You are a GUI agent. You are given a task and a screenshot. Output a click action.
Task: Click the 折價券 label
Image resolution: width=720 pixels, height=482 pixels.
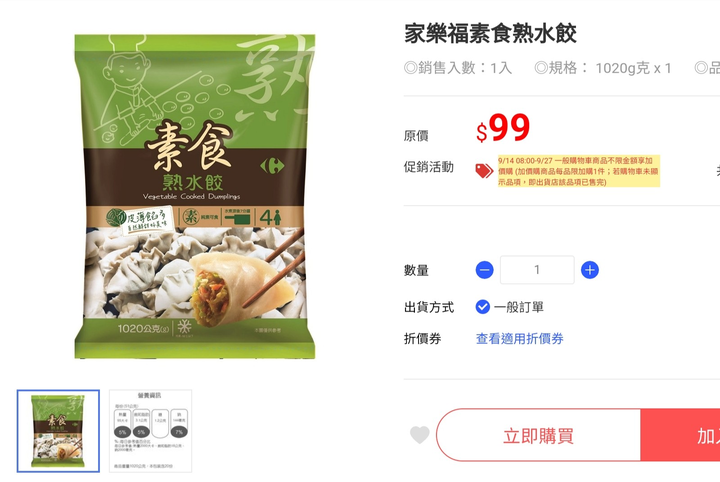[422, 339]
